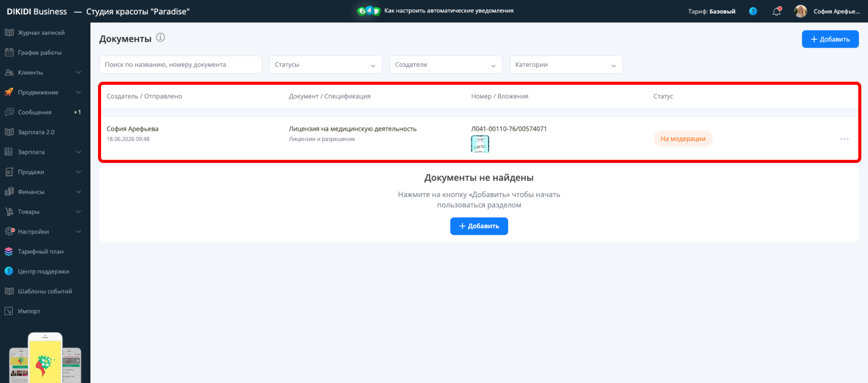The width and height of the screenshot is (868, 383).
Task: Click the Шаблоны событий icon
Action: [9, 292]
